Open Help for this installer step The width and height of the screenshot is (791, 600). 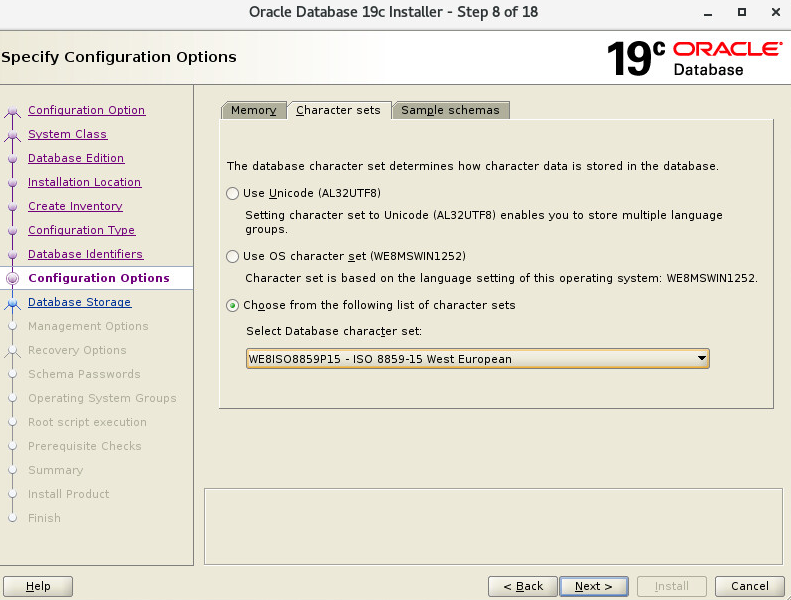click(38, 586)
